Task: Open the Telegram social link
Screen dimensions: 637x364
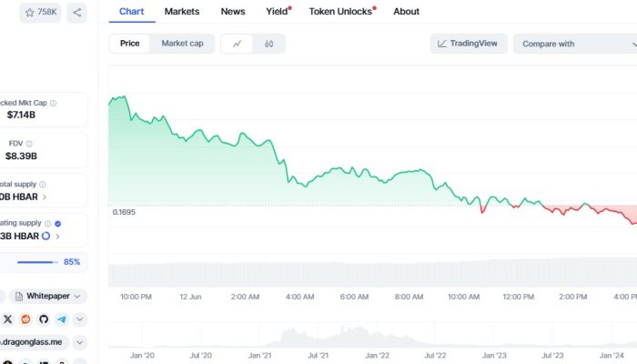Action: [61, 319]
